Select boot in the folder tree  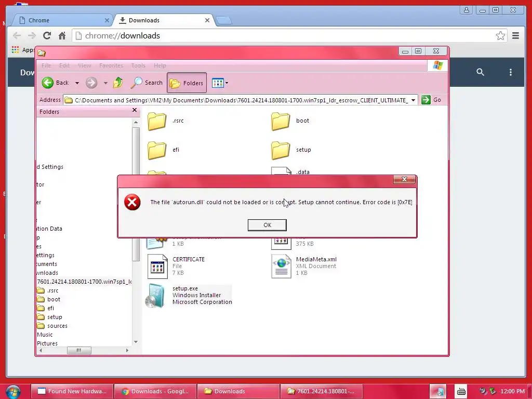(54, 299)
